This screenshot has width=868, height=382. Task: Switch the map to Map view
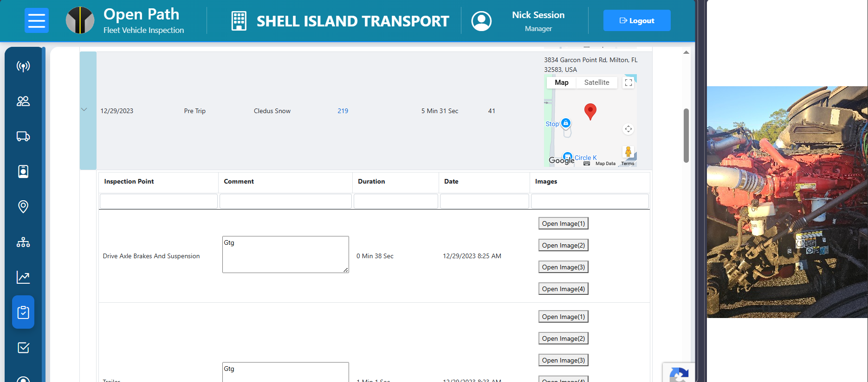point(562,83)
